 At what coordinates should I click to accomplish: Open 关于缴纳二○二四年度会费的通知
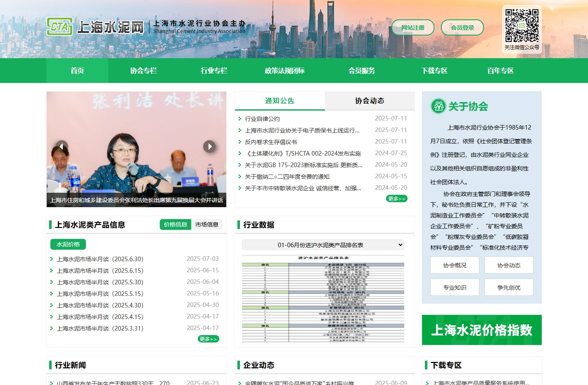(287, 177)
